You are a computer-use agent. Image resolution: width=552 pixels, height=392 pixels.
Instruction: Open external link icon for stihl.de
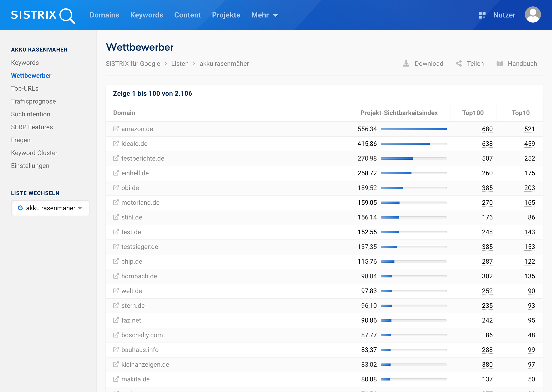pyautogui.click(x=116, y=217)
